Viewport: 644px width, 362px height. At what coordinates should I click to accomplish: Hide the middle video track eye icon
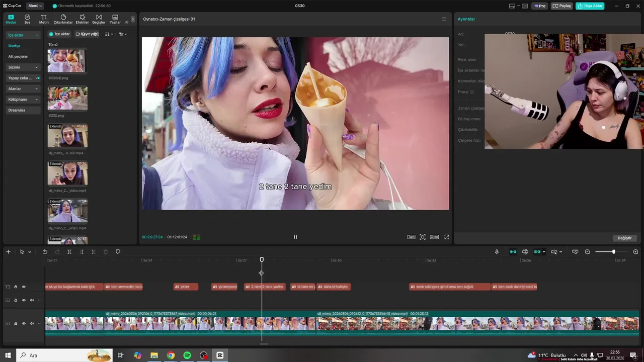click(x=24, y=300)
